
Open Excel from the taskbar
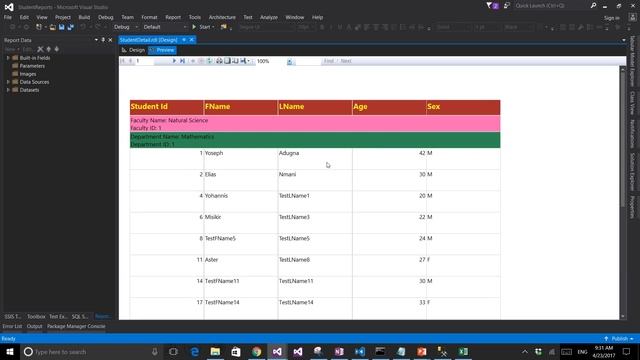(463, 351)
